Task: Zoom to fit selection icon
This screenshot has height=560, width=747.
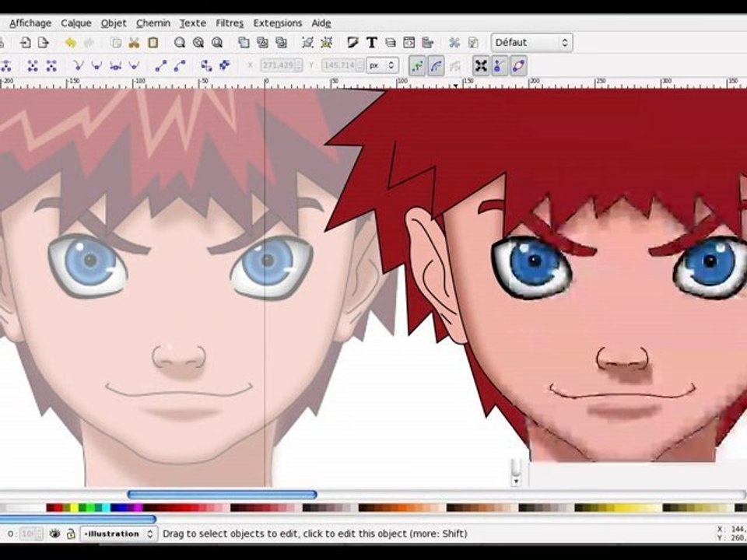Action: tap(180, 43)
